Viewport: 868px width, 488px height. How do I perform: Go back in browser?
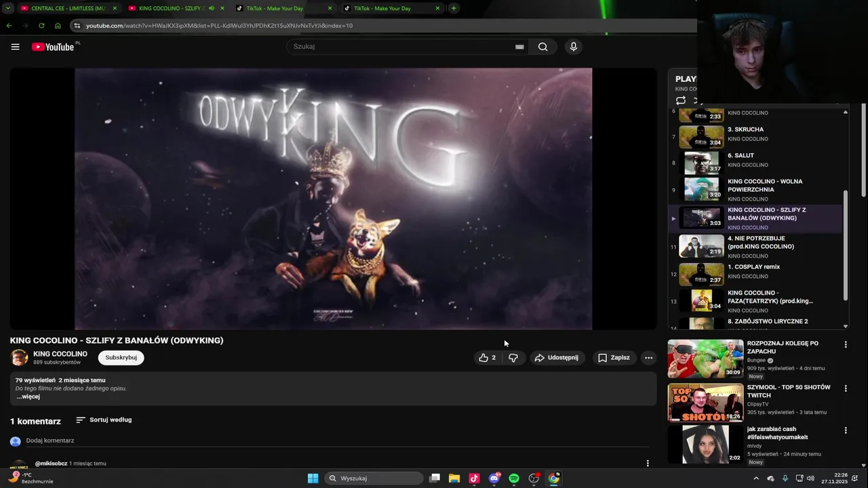tap(9, 26)
